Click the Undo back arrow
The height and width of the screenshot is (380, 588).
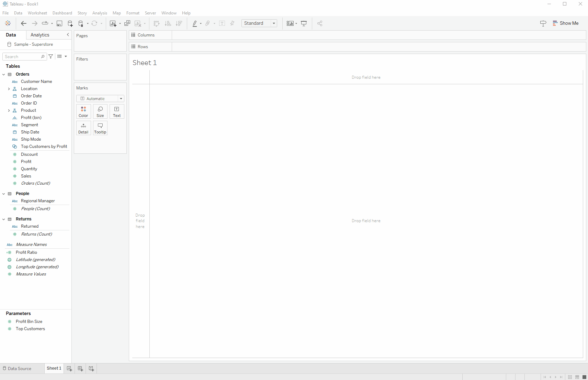(24, 23)
